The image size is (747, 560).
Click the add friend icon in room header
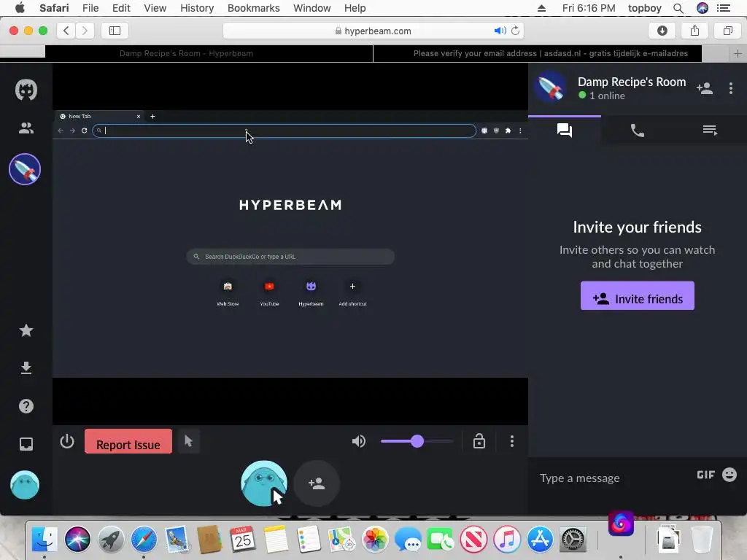coord(705,88)
